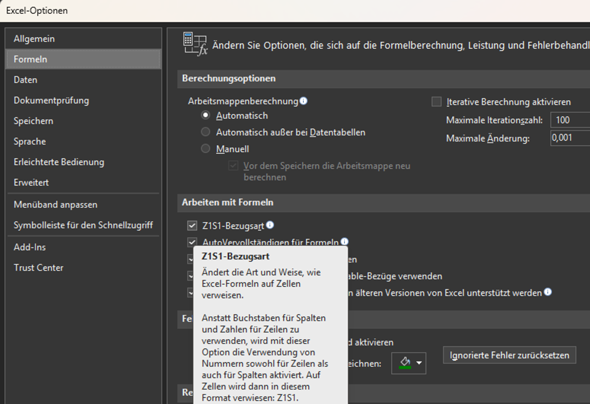The height and width of the screenshot is (404, 590).
Task: Open the Add-Ins category
Action: (84, 247)
